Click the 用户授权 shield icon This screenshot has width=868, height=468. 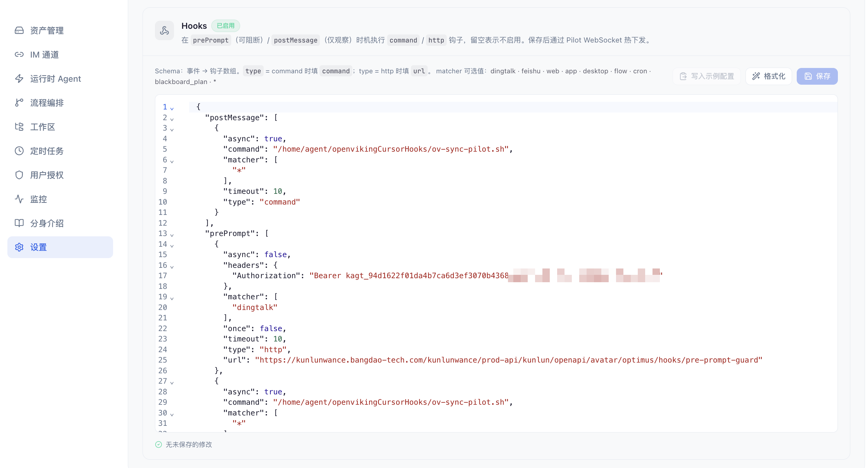[x=19, y=175]
